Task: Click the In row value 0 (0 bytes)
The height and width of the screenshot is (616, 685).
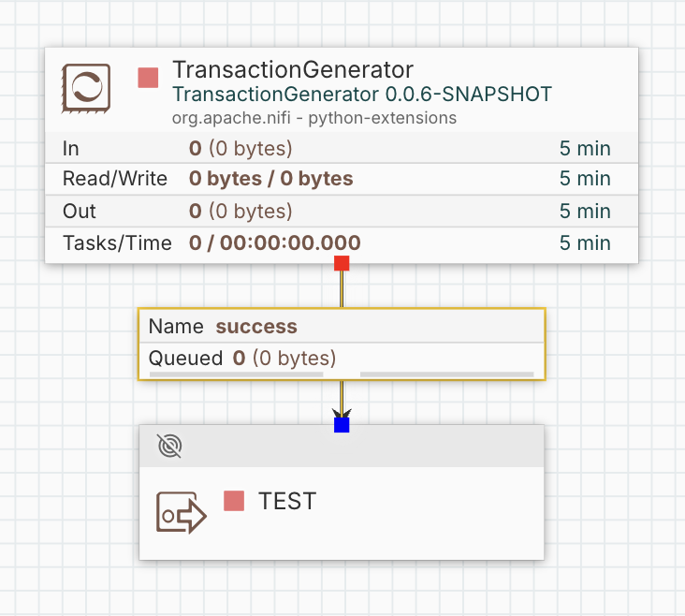Action: [x=240, y=148]
